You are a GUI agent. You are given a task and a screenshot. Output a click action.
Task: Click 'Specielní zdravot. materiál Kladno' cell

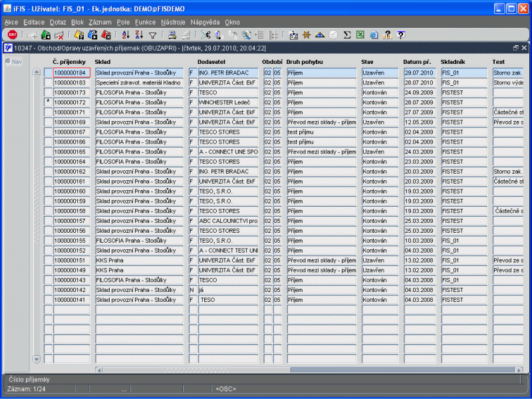click(139, 82)
